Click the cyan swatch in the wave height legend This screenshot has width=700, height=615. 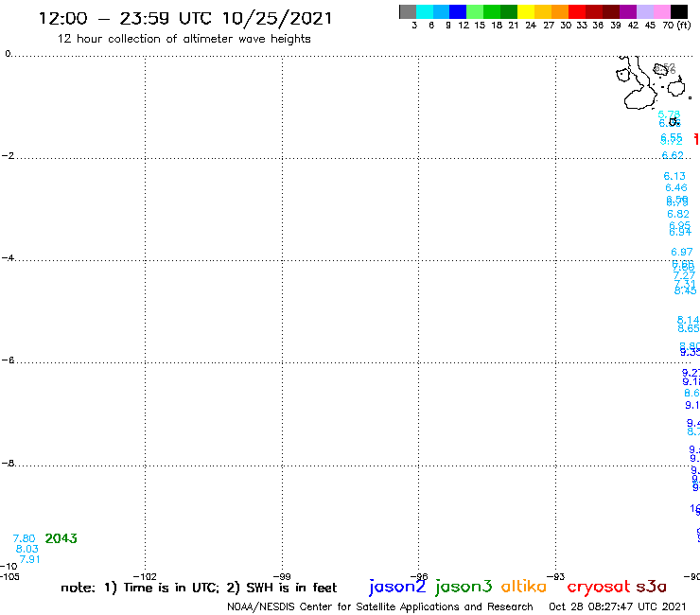425,11
